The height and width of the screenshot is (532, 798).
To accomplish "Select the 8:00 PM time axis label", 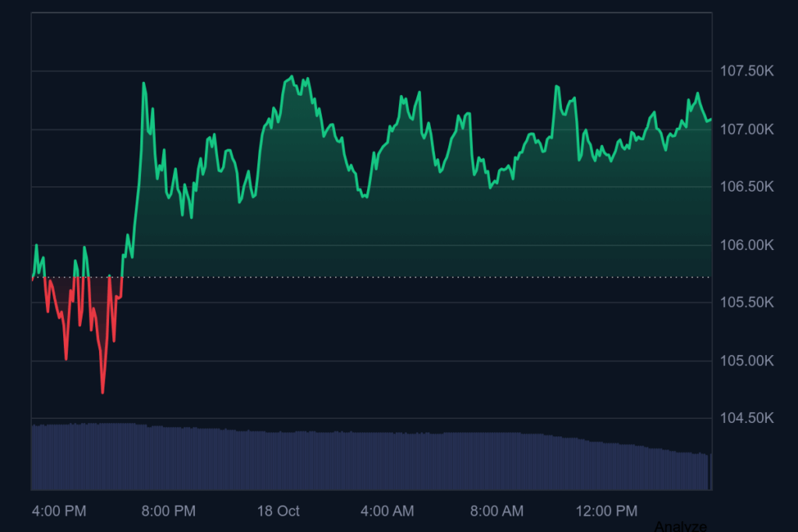I will [168, 511].
